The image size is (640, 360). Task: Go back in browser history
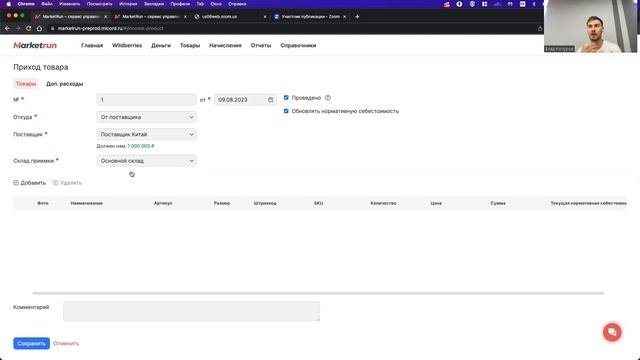point(7,29)
